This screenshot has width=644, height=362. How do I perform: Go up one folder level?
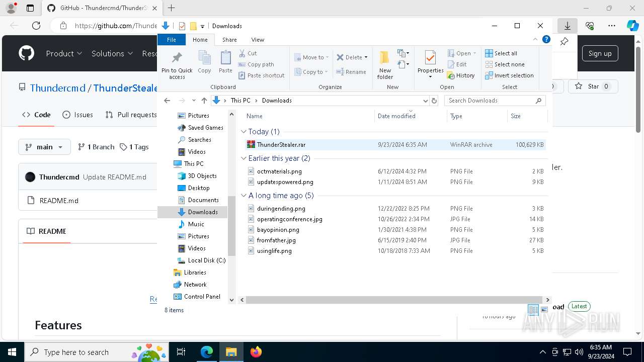(204, 101)
